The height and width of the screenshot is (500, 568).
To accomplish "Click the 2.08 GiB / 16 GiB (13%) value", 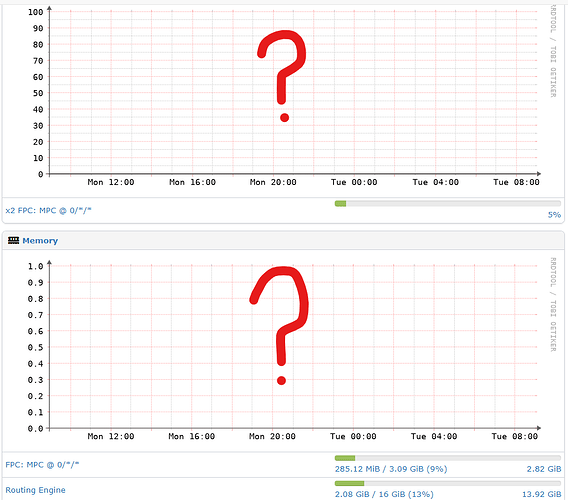I will coord(384,494).
